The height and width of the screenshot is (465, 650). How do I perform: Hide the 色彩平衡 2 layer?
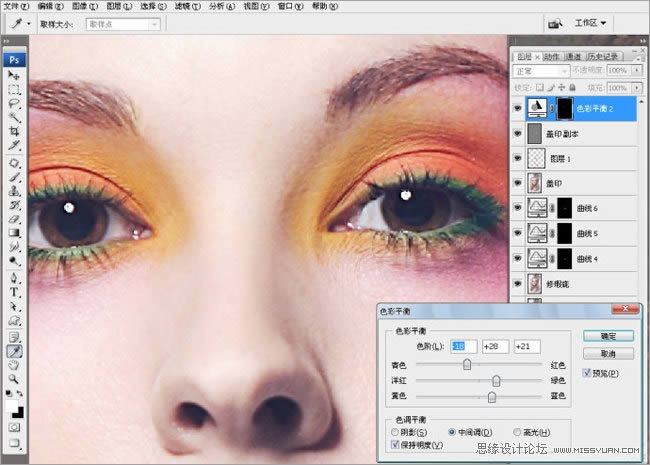tap(518, 109)
